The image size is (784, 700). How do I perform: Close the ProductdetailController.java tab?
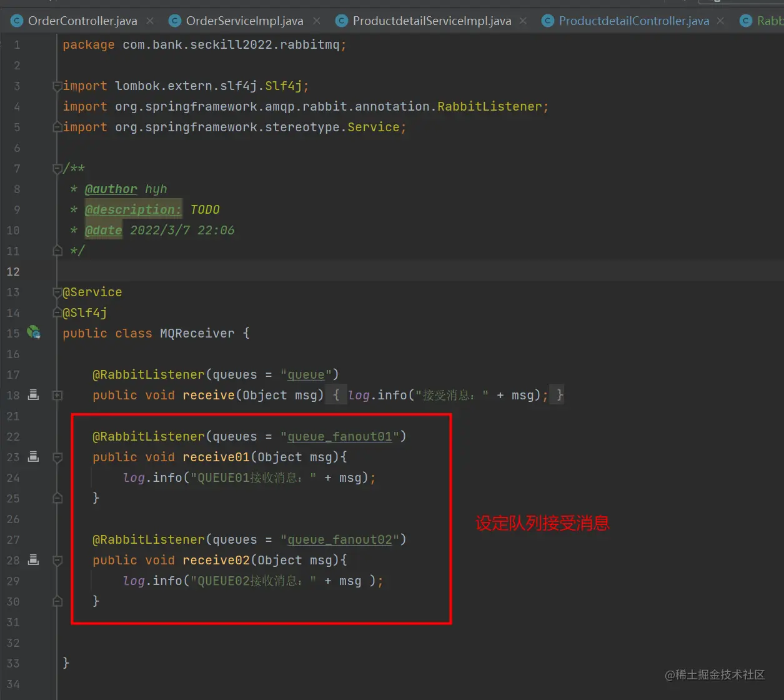click(x=720, y=21)
